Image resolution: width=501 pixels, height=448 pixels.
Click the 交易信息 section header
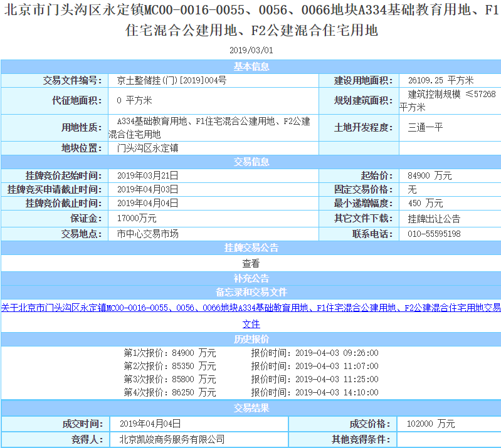coord(251,162)
